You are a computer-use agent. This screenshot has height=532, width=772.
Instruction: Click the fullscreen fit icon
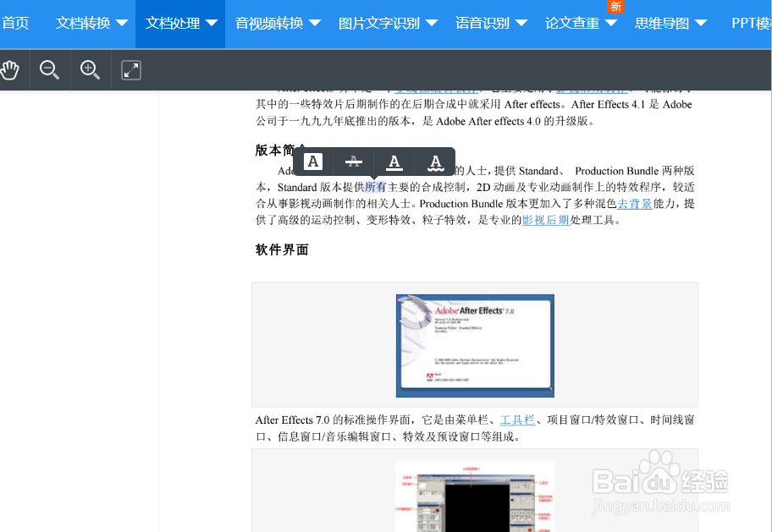pos(130,70)
